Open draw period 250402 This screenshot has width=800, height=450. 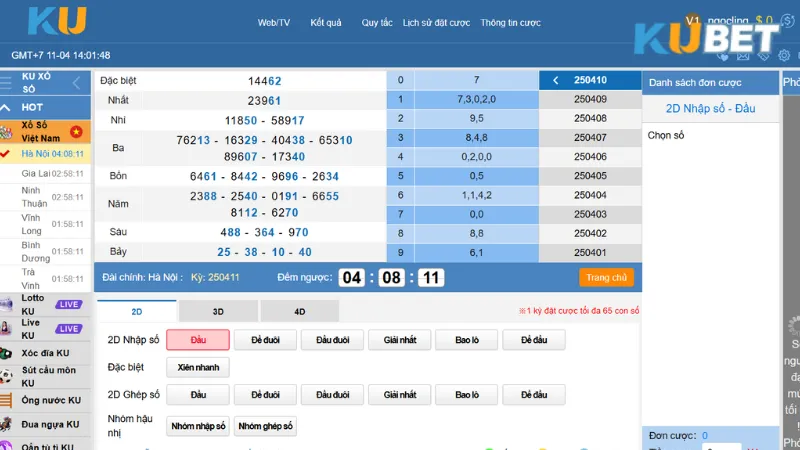590,233
